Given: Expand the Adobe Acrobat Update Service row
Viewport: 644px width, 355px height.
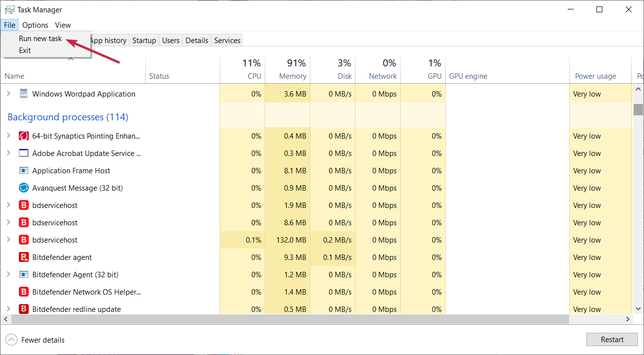Looking at the screenshot, I should point(8,153).
